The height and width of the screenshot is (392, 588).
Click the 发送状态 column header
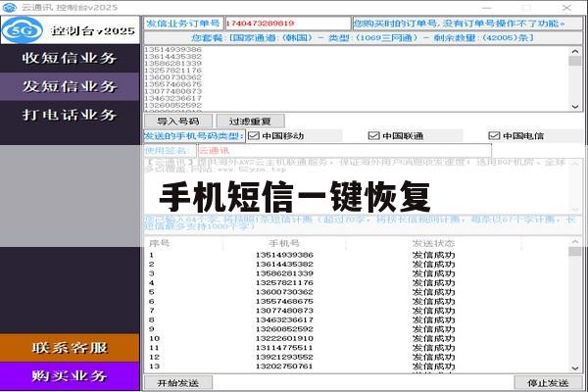coord(433,243)
